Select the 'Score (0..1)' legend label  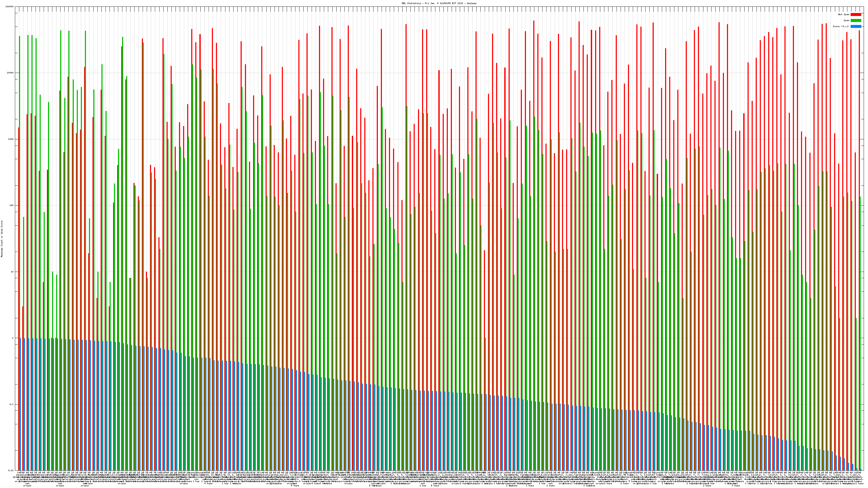tap(841, 26)
